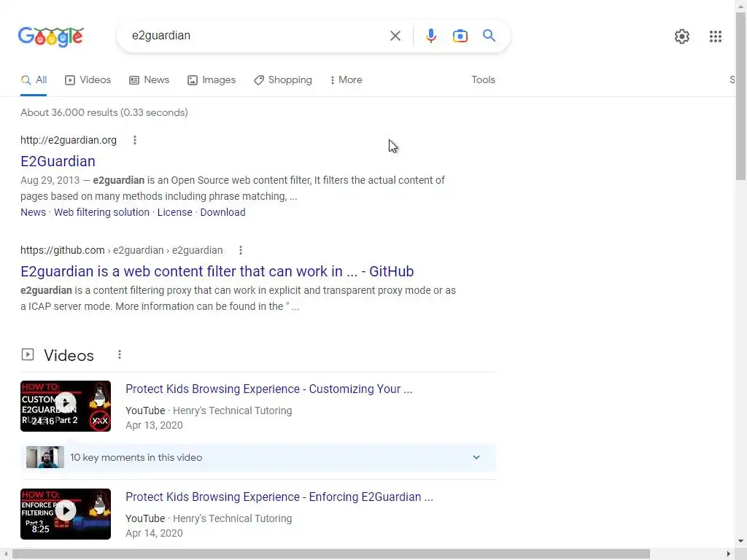The width and height of the screenshot is (747, 560).
Task: Click the vertical scrollbar thumb
Action: [740, 97]
